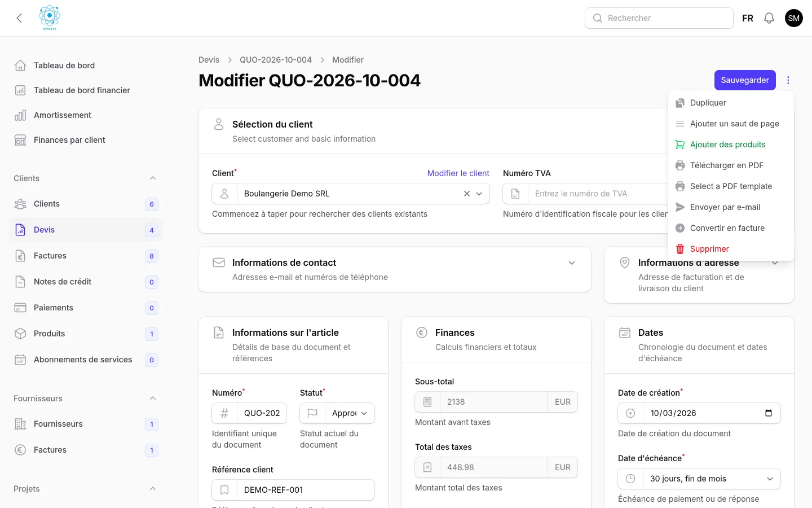Open the SM user avatar menu
Image resolution: width=812 pixels, height=508 pixels.
[x=794, y=18]
